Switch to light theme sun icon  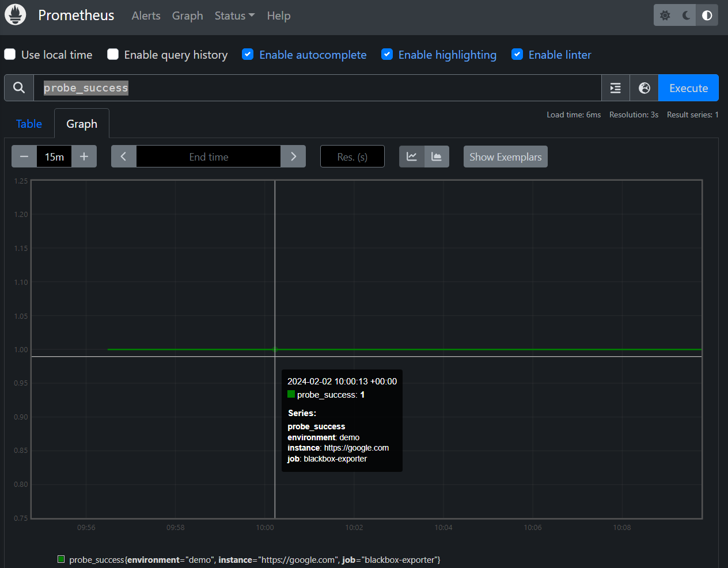665,16
